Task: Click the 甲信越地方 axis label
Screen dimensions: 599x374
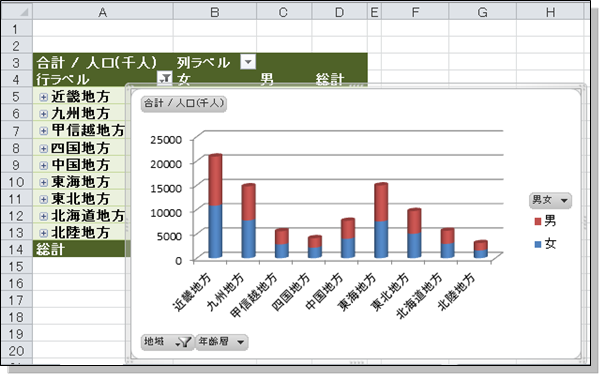Action: coord(254,295)
